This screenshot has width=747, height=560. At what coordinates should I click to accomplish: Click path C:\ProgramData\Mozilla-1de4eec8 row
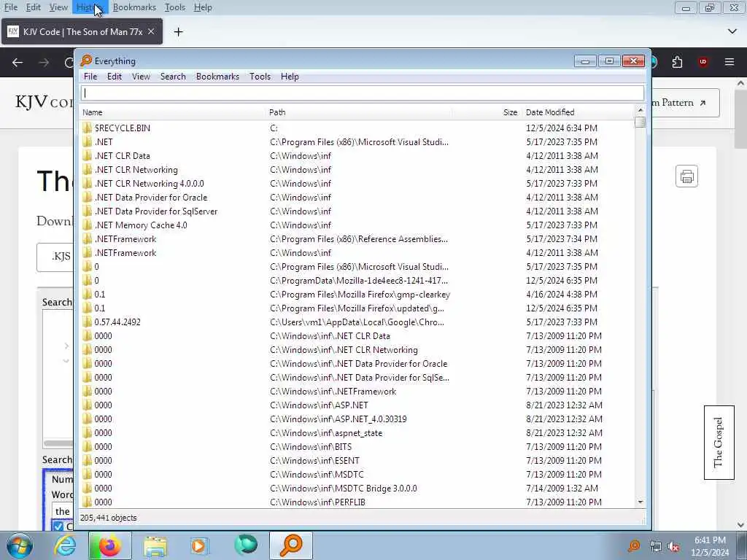(x=359, y=281)
